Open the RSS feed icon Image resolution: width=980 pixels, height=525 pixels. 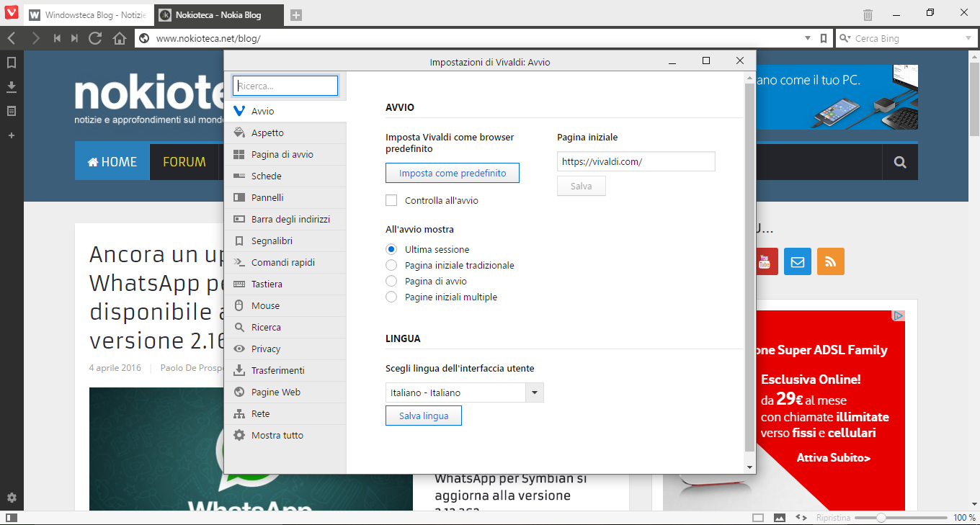[x=831, y=261]
